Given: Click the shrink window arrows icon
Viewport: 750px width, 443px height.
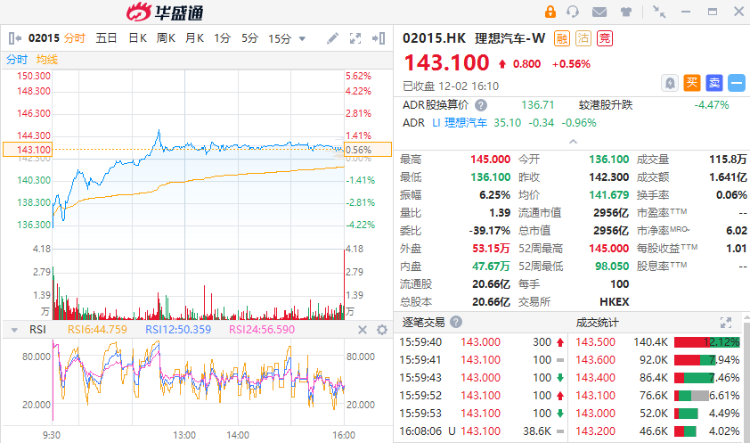Looking at the screenshot, I should click(660, 12).
